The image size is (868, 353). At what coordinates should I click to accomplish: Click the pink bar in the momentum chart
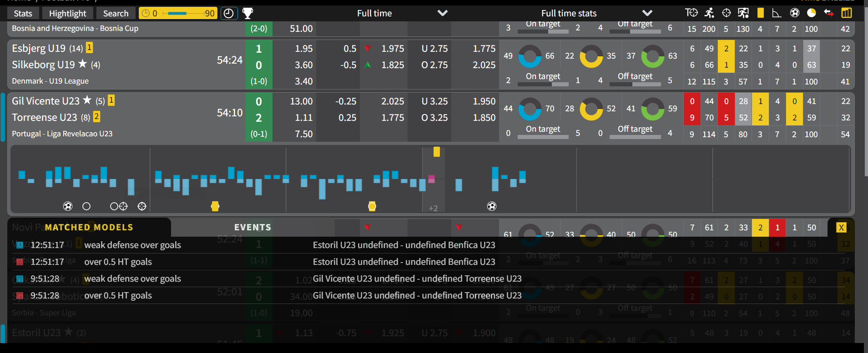point(431,179)
